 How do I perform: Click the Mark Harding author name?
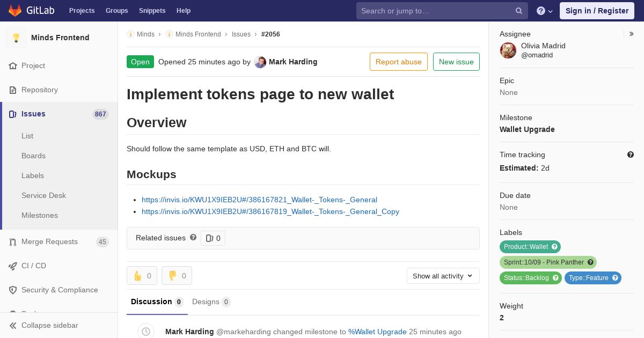pyautogui.click(x=293, y=62)
